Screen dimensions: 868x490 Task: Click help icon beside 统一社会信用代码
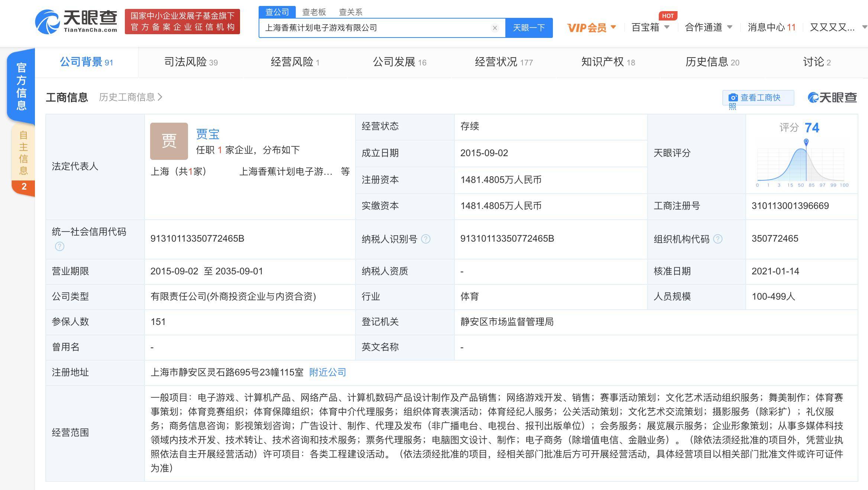[59, 246]
